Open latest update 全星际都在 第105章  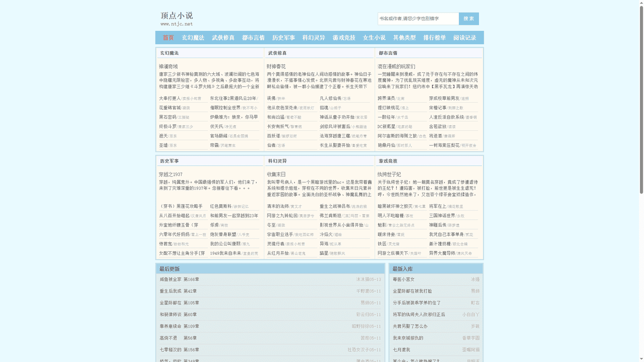point(179,303)
